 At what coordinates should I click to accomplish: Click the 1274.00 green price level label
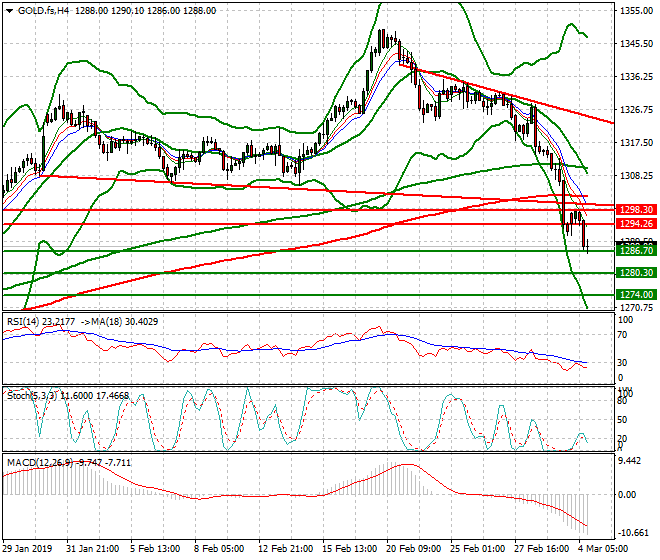pos(636,295)
